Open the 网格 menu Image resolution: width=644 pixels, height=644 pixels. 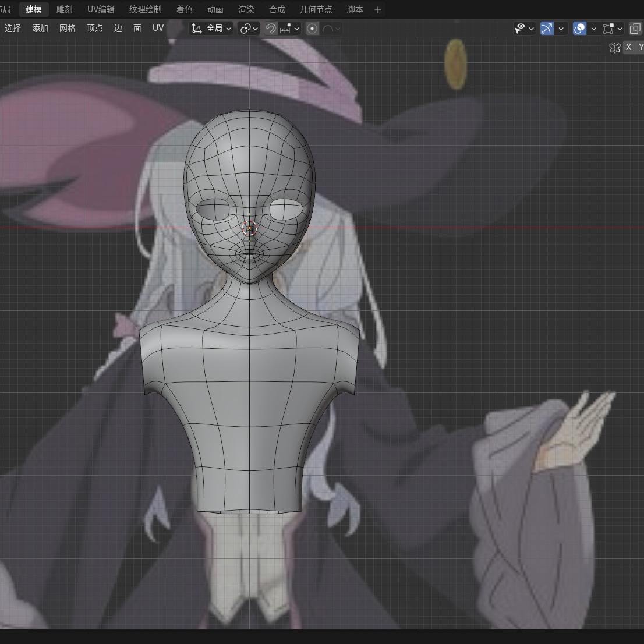[68, 29]
